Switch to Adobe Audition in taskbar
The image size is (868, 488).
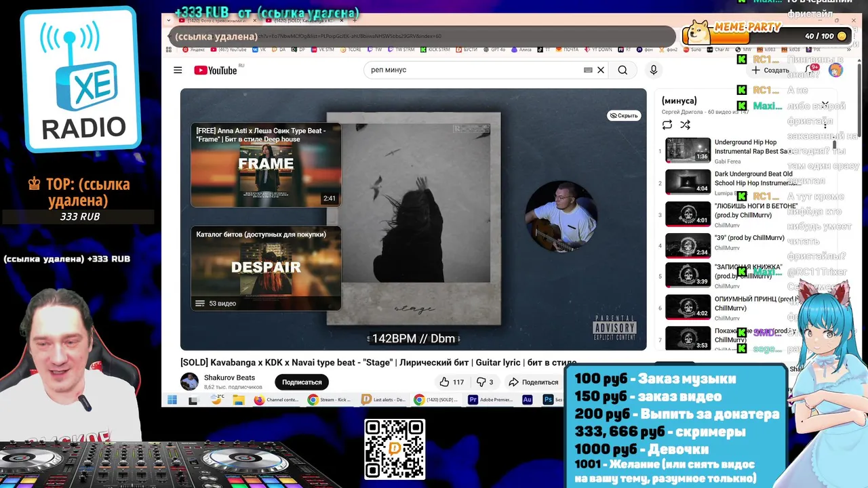pyautogui.click(x=527, y=400)
